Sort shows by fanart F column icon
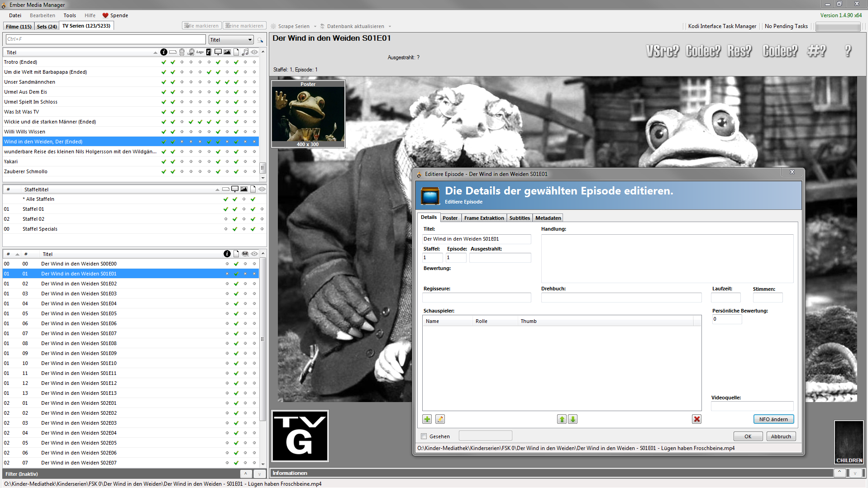 [209, 52]
